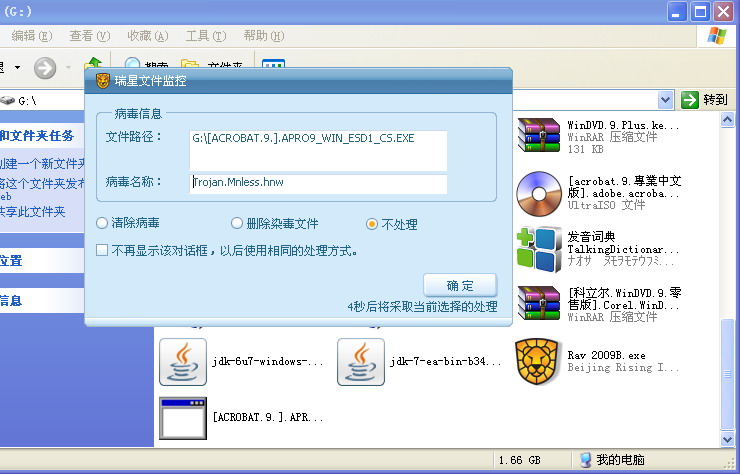Click the 创建一个新文件夹 task link

click(42, 163)
